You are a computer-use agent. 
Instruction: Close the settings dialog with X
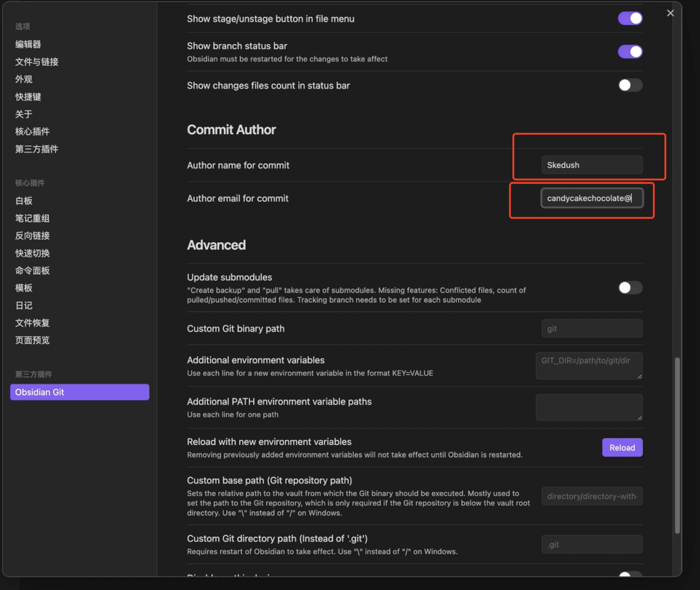tap(670, 13)
